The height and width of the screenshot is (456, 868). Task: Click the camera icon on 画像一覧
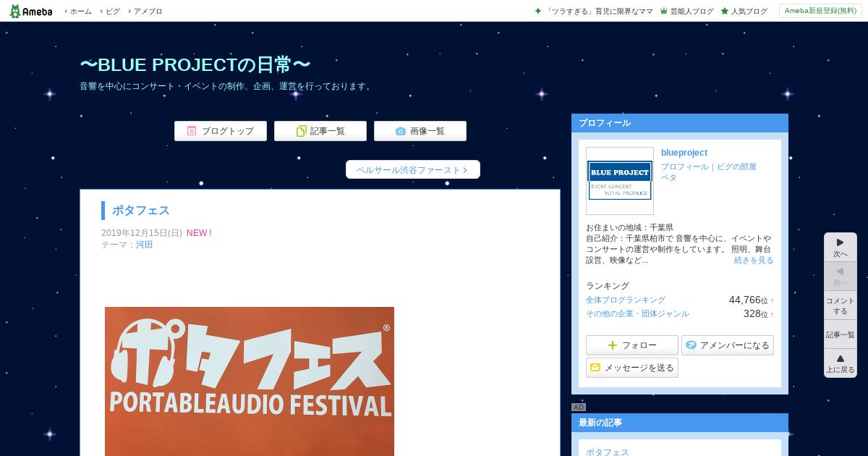pyautogui.click(x=401, y=131)
